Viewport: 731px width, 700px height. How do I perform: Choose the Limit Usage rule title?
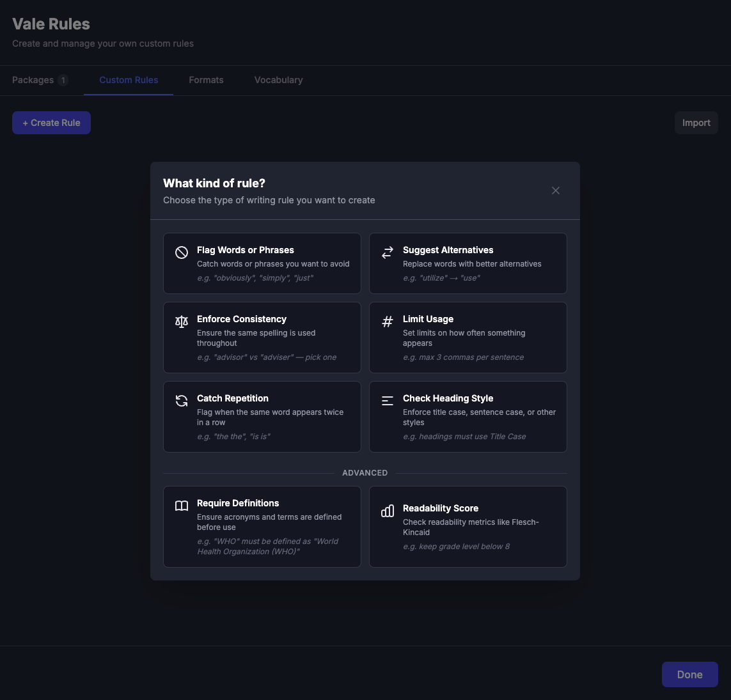point(428,319)
